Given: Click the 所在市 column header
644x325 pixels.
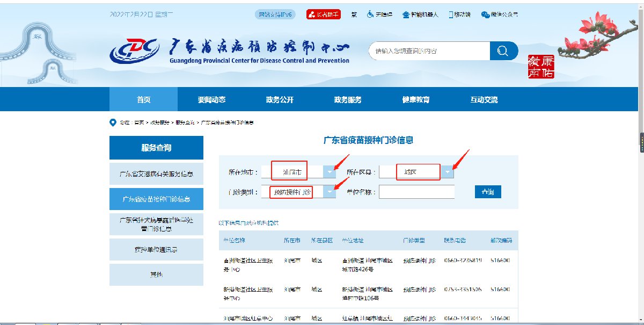Looking at the screenshot, I should pyautogui.click(x=292, y=241).
